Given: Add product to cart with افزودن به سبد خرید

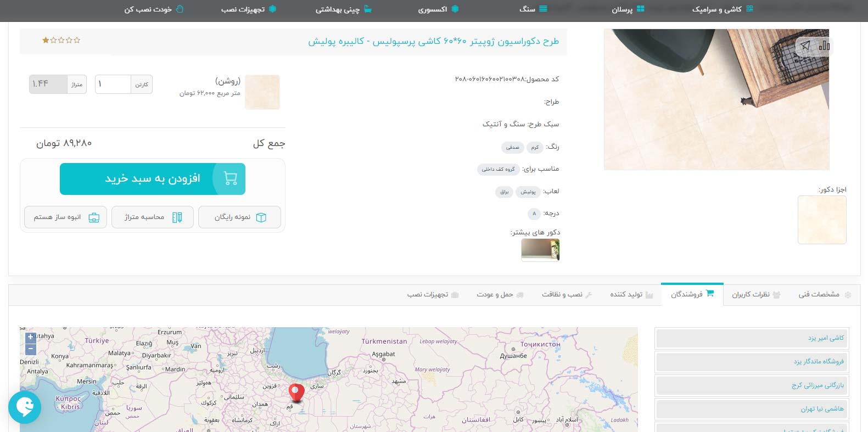Looking at the screenshot, I should click(x=153, y=179).
